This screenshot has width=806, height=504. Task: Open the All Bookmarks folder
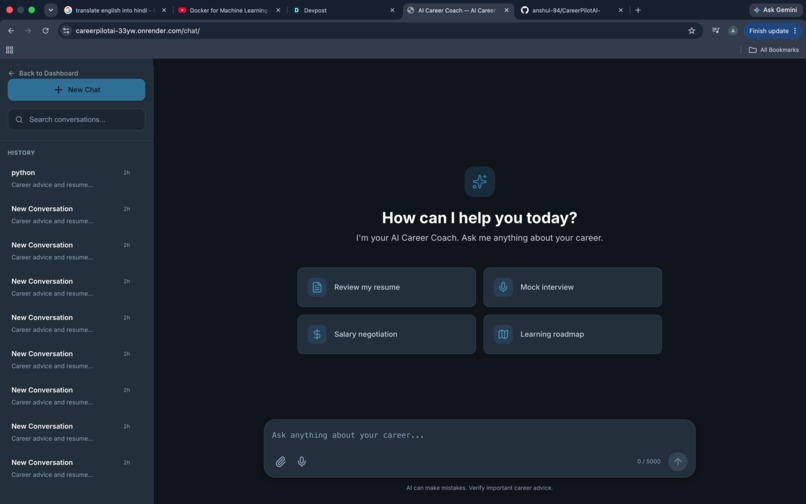(x=774, y=50)
